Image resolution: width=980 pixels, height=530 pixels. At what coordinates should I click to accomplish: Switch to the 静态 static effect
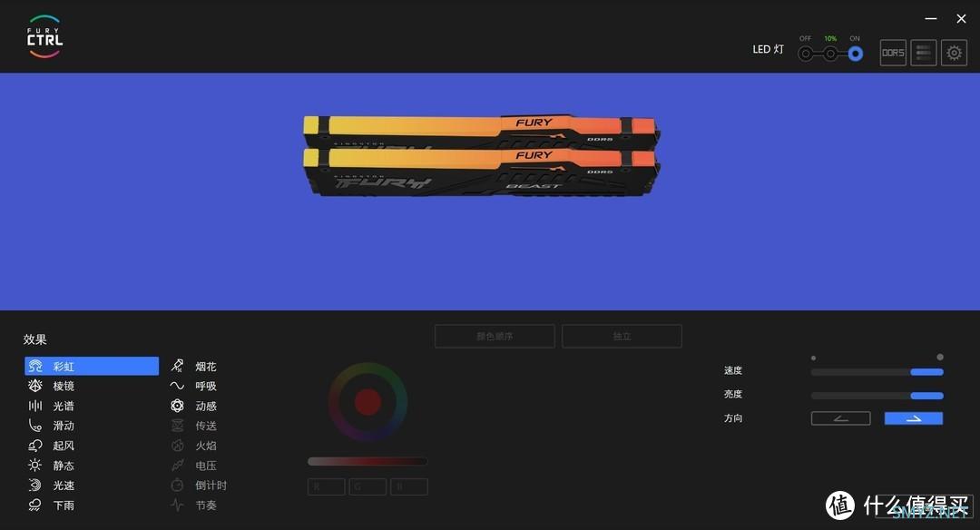[x=51, y=466]
